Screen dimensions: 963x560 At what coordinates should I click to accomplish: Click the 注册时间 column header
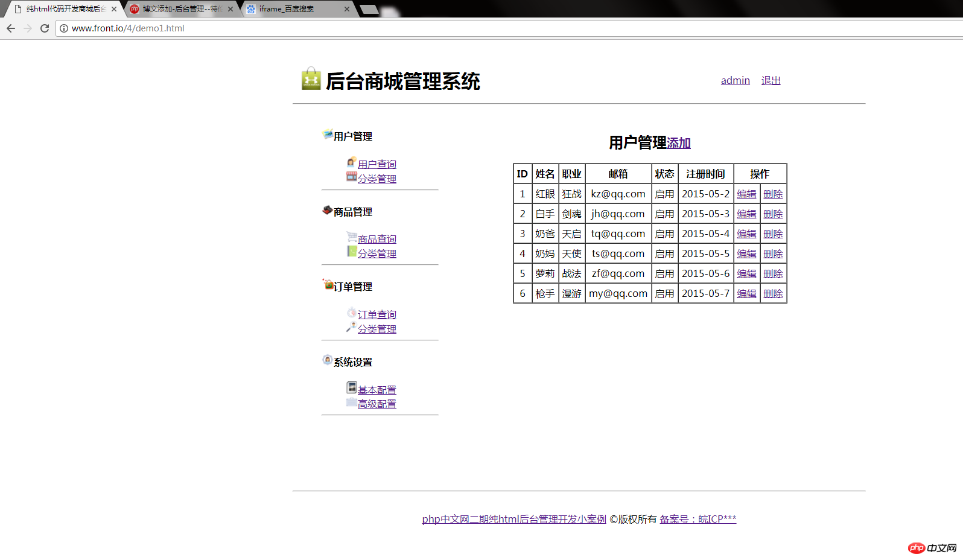pos(706,174)
